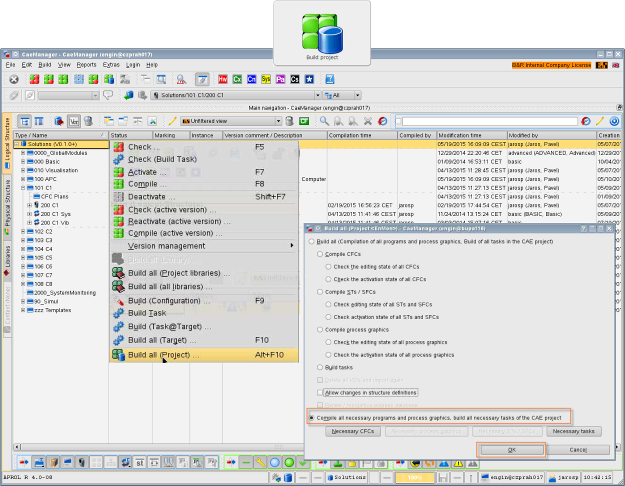Viewport: 625px width, 486px height.
Task: Open the Reports menu
Action: pyautogui.click(x=86, y=65)
